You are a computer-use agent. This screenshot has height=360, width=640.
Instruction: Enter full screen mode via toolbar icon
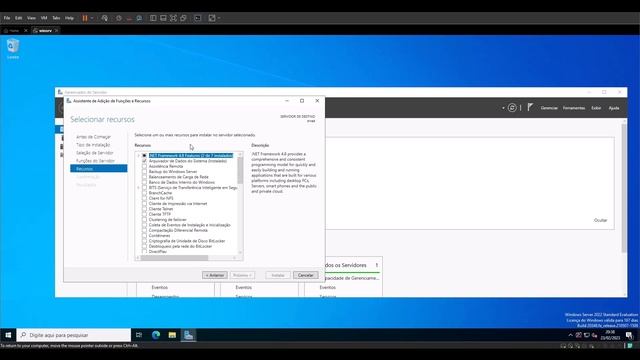click(x=173, y=18)
